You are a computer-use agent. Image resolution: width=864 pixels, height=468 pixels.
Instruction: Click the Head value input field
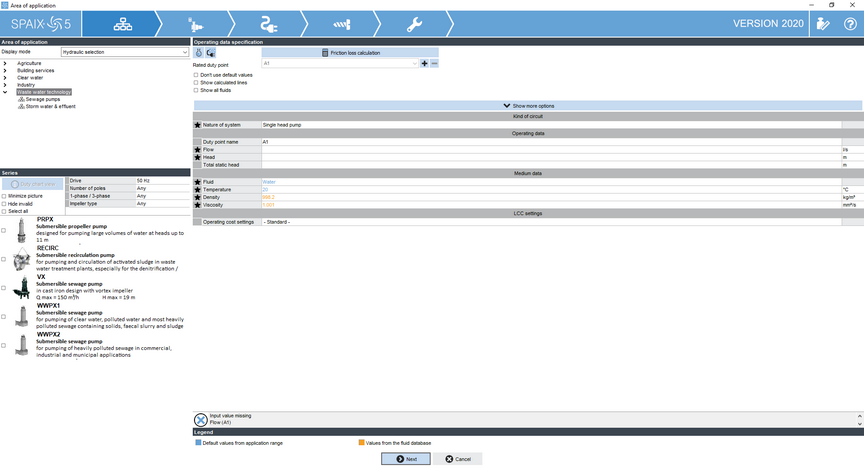click(x=551, y=157)
